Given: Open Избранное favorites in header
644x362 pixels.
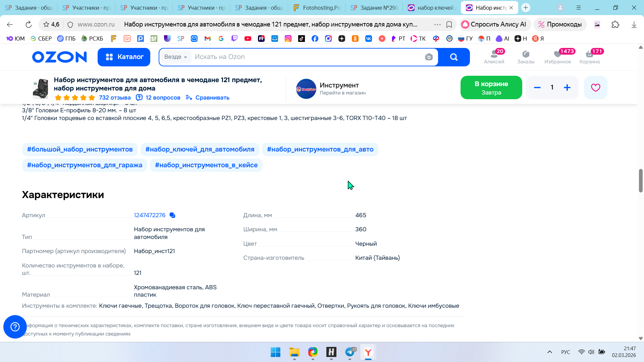Looking at the screenshot, I should coord(557,57).
